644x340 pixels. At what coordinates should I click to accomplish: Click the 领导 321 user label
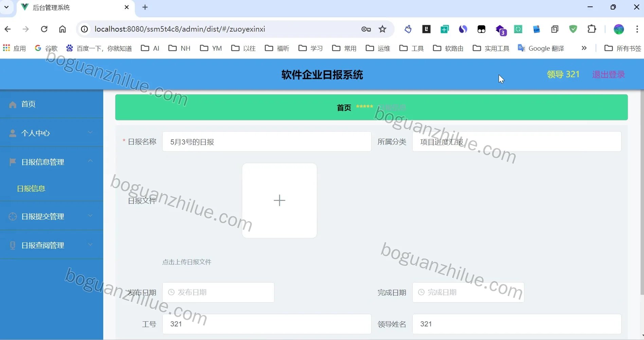pos(563,74)
